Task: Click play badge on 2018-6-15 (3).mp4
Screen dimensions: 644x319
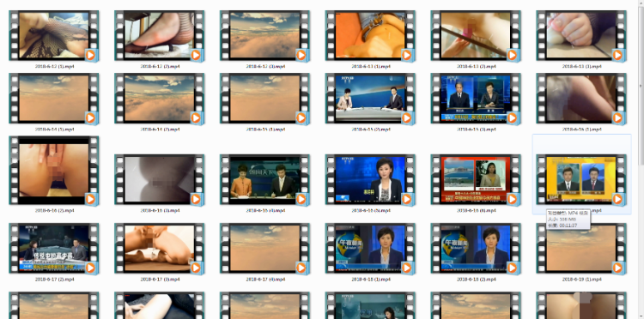Action: point(512,118)
